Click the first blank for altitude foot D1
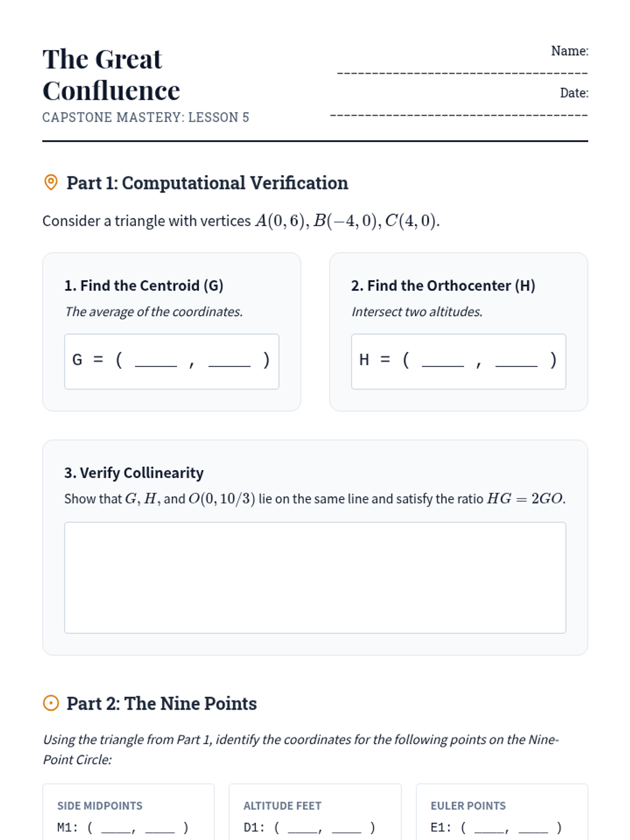 [x=302, y=828]
